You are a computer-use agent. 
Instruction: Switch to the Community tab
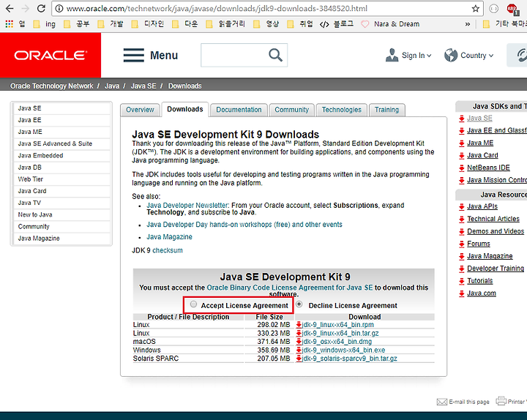[x=292, y=110]
